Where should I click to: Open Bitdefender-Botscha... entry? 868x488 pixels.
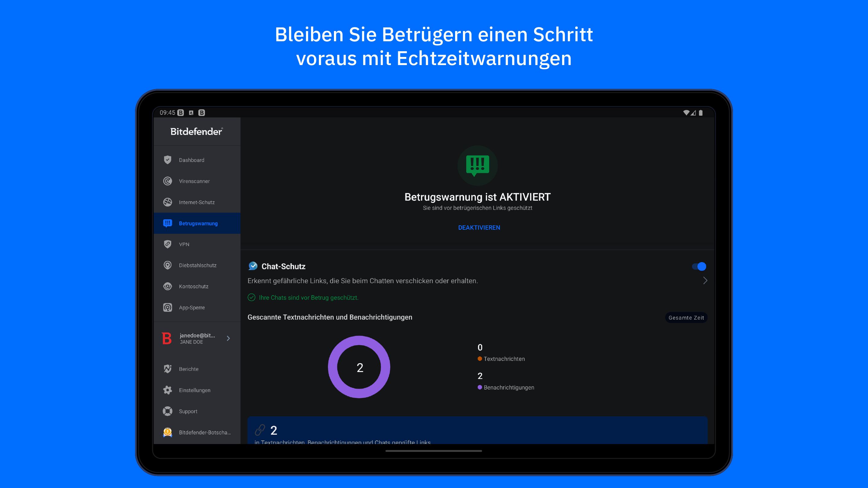pyautogui.click(x=197, y=432)
